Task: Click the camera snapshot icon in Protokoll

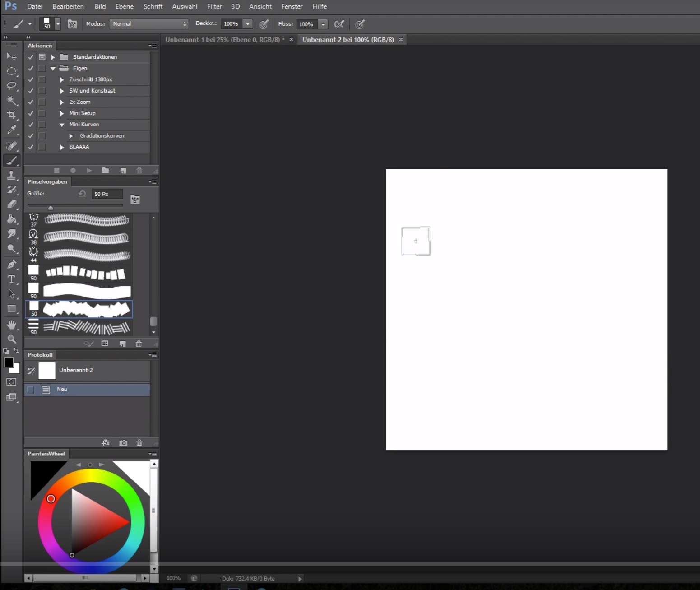Action: 123,443
